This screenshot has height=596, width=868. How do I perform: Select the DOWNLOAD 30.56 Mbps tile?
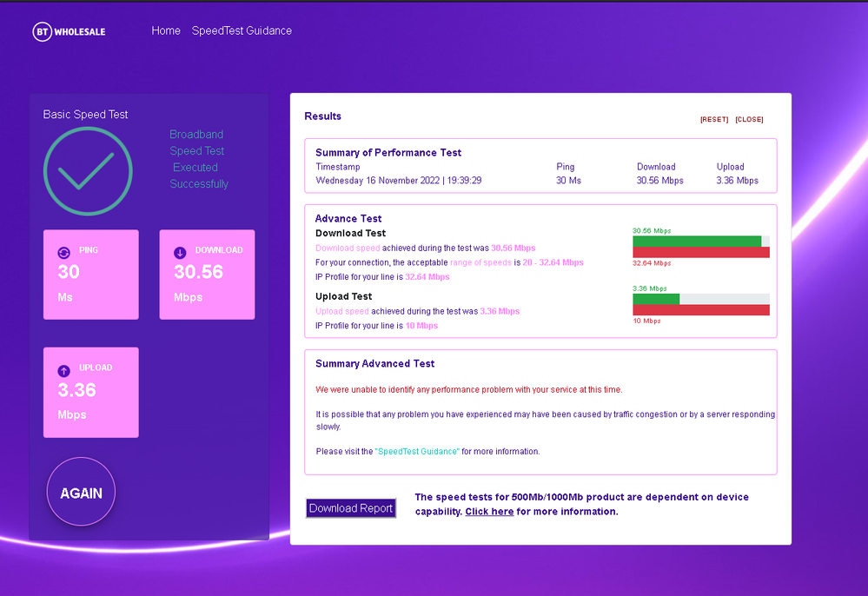click(207, 275)
